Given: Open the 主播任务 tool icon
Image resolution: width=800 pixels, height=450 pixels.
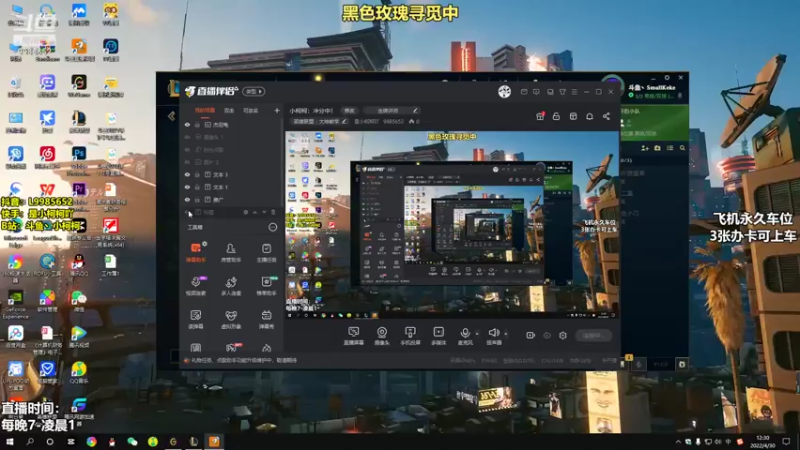Looking at the screenshot, I should [x=266, y=252].
